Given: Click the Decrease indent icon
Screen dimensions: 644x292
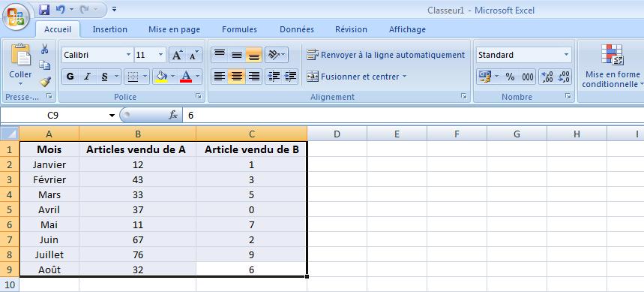Looking at the screenshot, I should pos(273,77).
